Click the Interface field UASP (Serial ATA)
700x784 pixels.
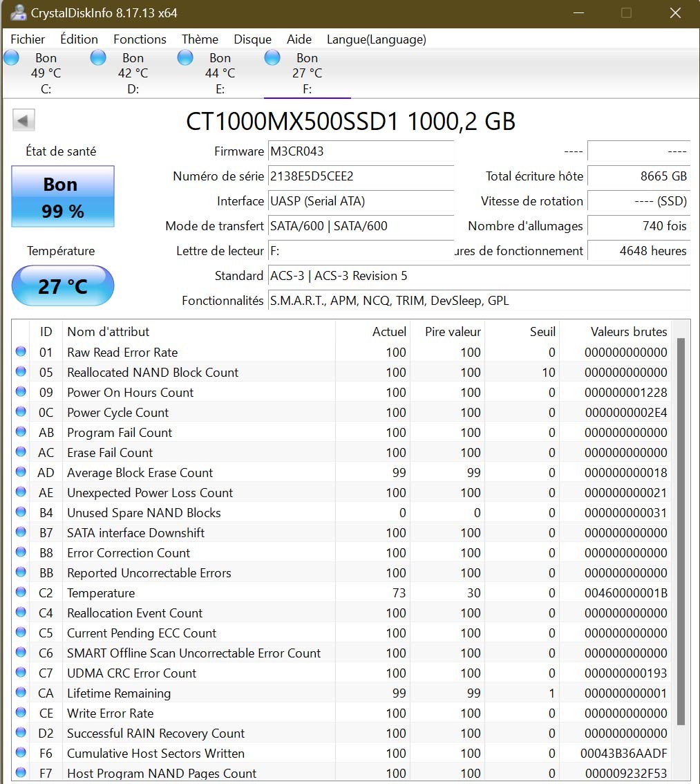click(361, 201)
